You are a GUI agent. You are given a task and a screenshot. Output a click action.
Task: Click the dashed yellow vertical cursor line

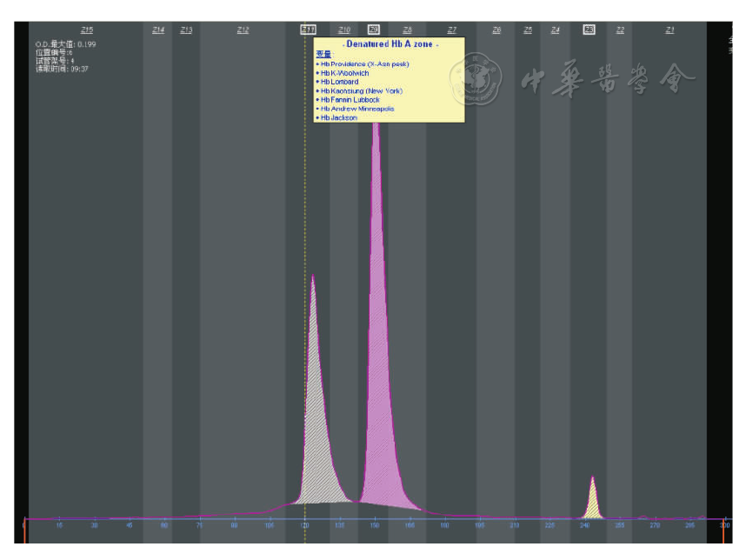(x=305, y=217)
